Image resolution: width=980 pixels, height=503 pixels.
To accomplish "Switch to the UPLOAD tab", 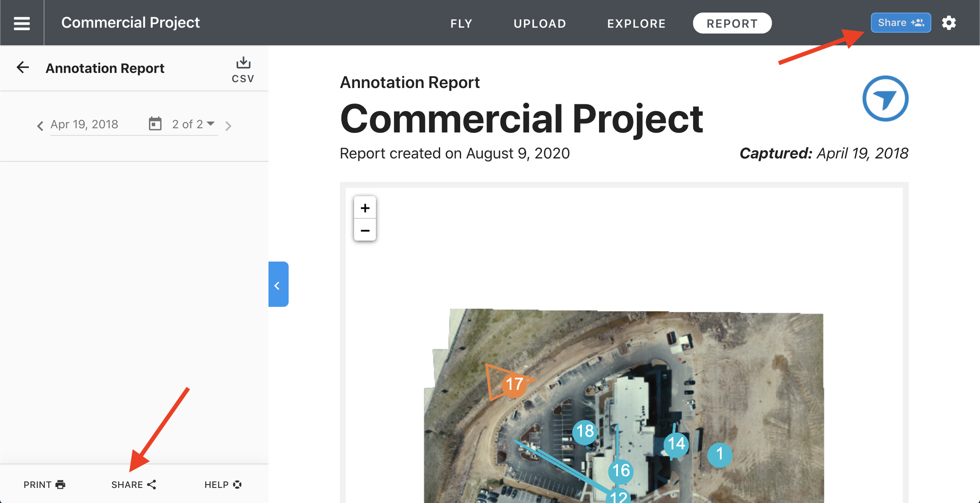I will click(x=540, y=23).
